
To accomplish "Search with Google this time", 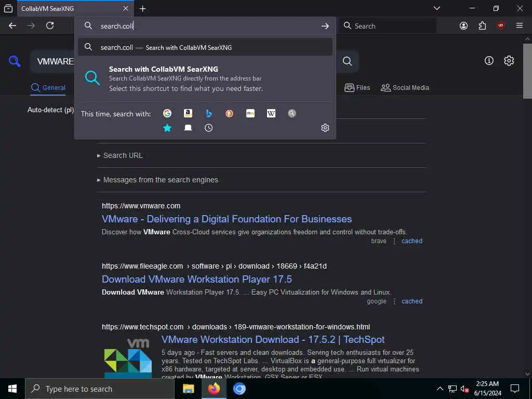I will pos(167,113).
